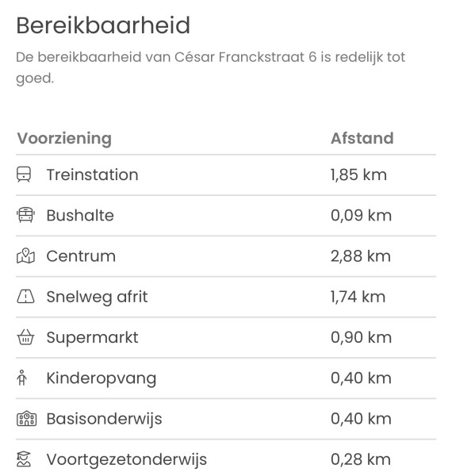The image size is (452, 476).
Task: Click the map pin icon beside Centrum
Action: click(25, 255)
